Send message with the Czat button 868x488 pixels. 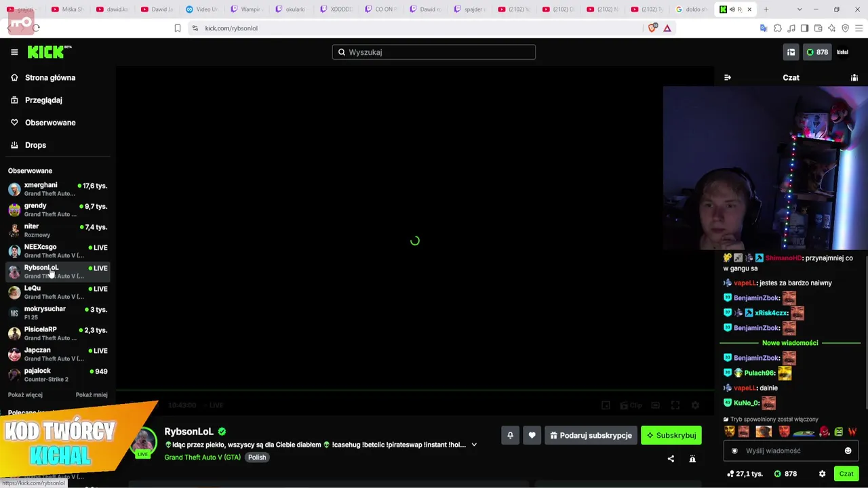[x=846, y=474]
